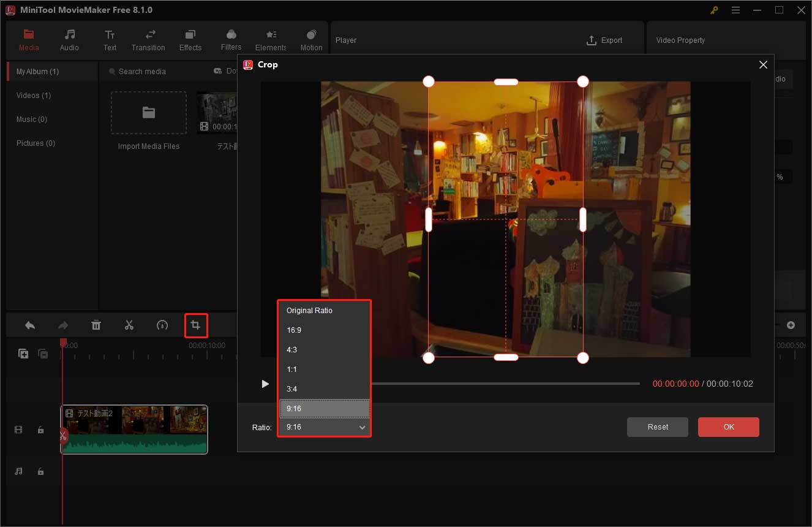Choose the highlighted 9:16 list option
This screenshot has height=527, width=812.
(x=324, y=409)
